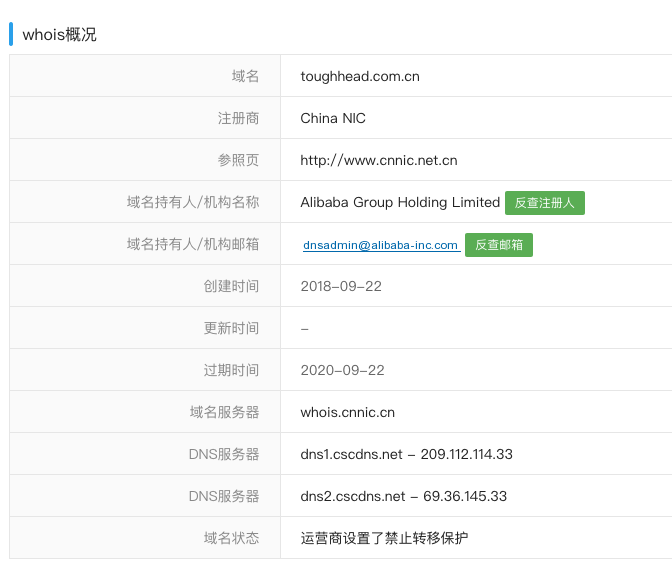Click the expiry date 2020-09-22
This screenshot has height=564, width=672.
342,370
